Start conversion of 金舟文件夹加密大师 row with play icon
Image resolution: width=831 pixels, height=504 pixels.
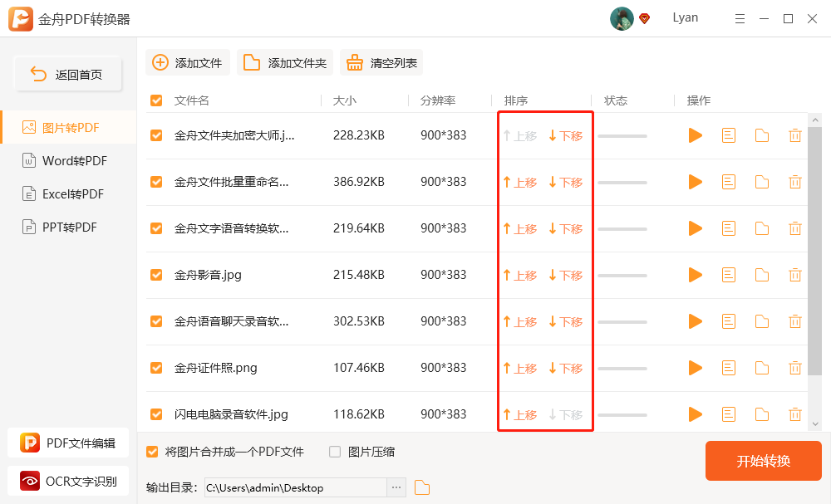pyautogui.click(x=696, y=135)
